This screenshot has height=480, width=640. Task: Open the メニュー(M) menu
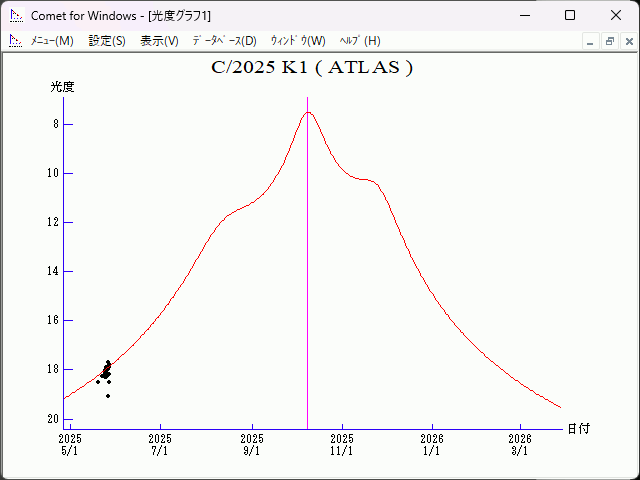click(52, 41)
